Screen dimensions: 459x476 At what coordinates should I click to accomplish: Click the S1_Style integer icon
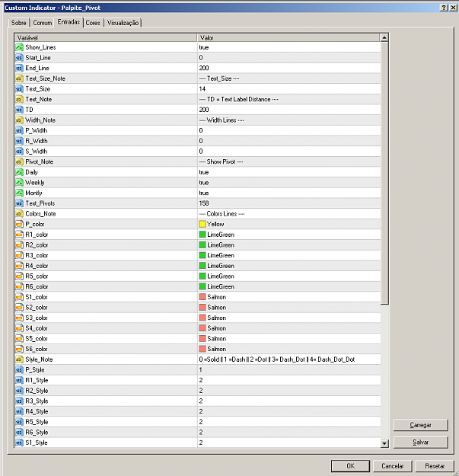(20, 442)
